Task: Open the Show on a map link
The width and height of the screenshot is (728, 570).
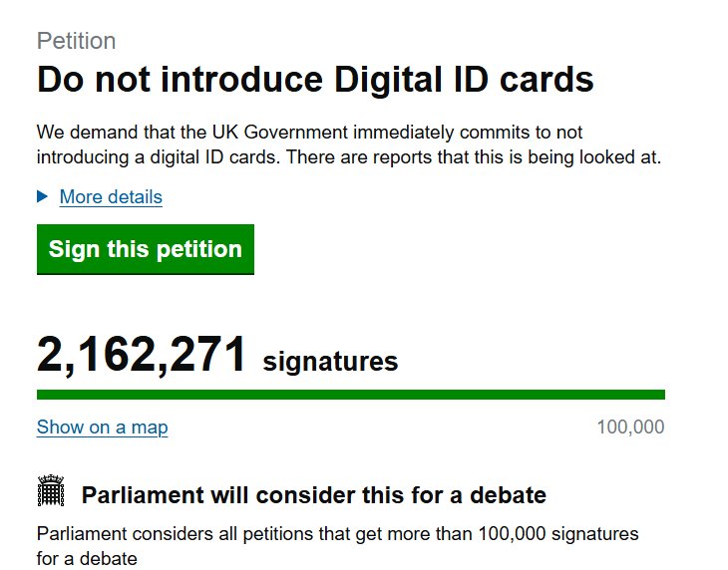Action: [102, 427]
